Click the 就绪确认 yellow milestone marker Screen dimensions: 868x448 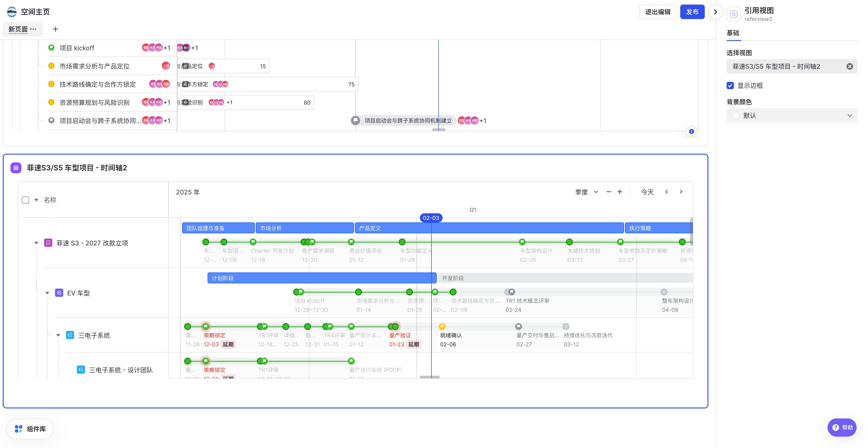442,326
